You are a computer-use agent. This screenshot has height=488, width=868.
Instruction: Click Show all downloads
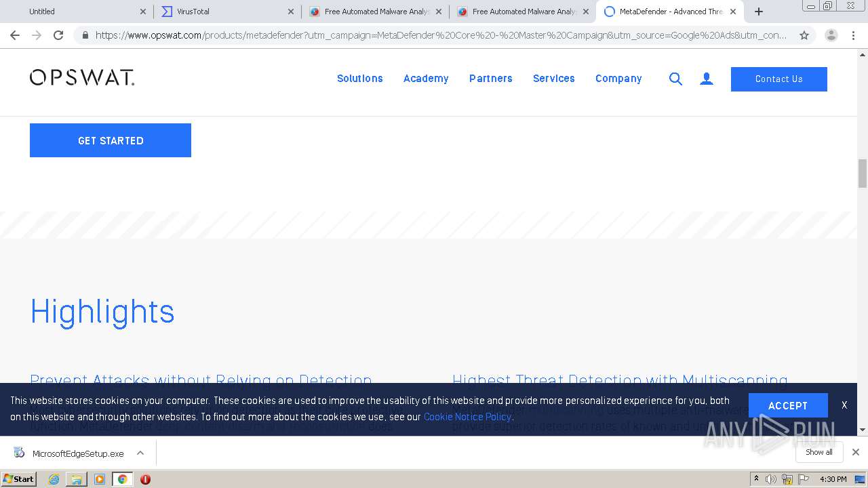819,452
